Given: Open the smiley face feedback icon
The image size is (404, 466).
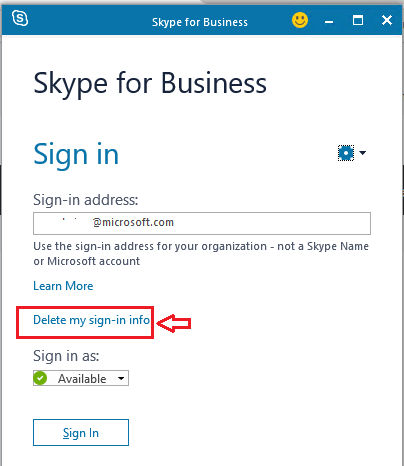Looking at the screenshot, I should (x=300, y=20).
